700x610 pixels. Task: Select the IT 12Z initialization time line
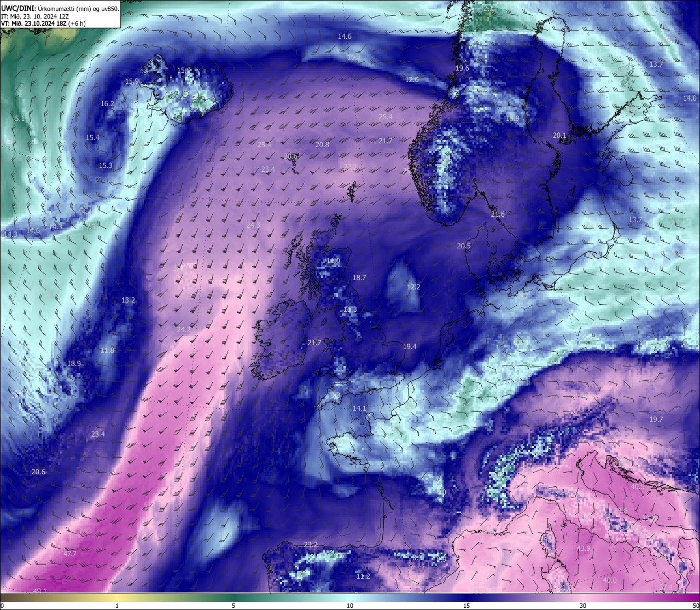click(36, 16)
